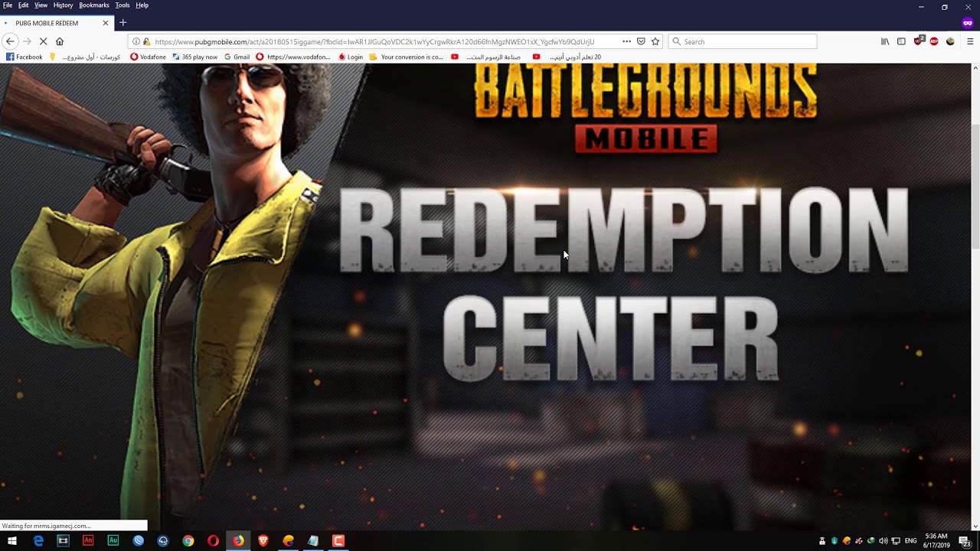Open Windows Start menu

(x=12, y=541)
